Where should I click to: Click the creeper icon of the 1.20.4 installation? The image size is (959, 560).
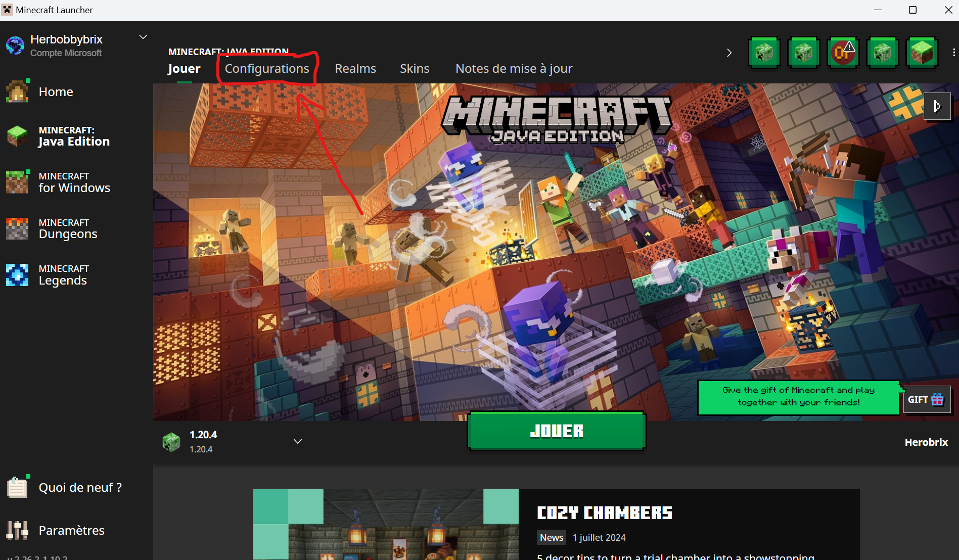[x=171, y=442]
